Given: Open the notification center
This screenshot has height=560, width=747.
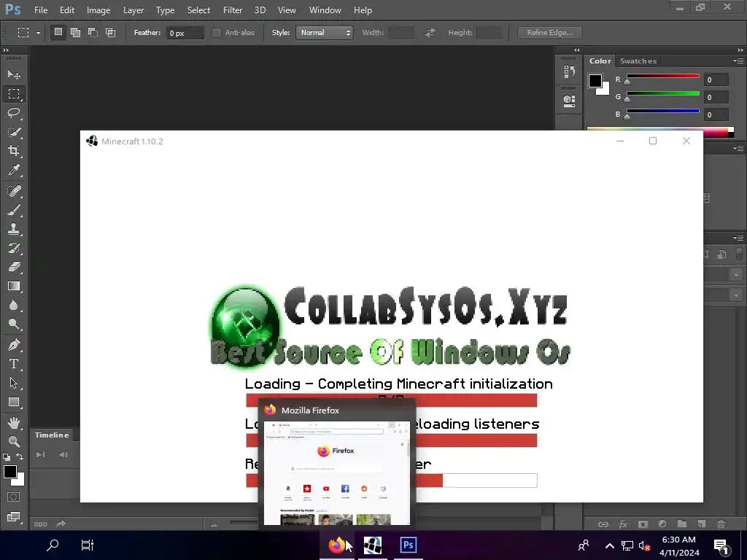Looking at the screenshot, I should tap(721, 545).
